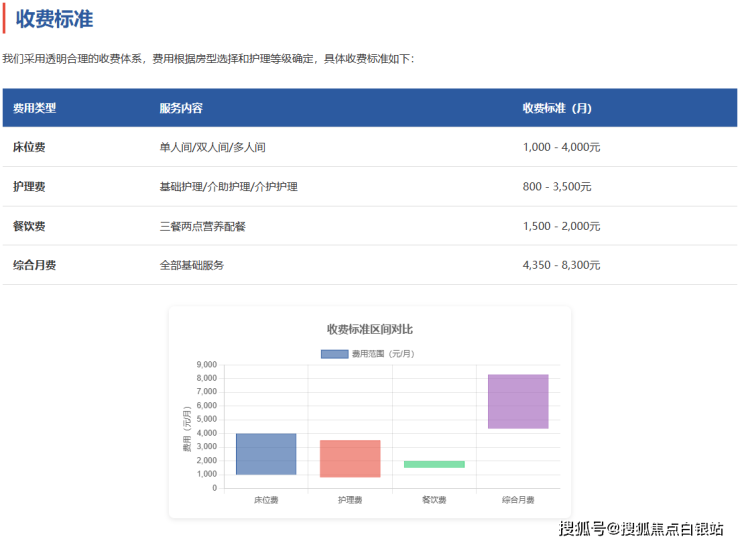Click the 单人间/双人间/多人间 cell
Screen dimensions: 740x545
tap(212, 147)
